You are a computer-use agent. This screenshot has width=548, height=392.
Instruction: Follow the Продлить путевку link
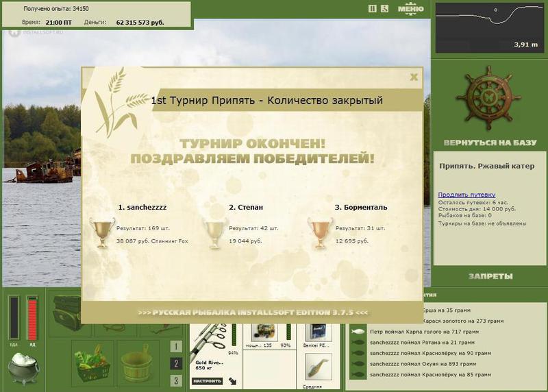click(x=466, y=195)
